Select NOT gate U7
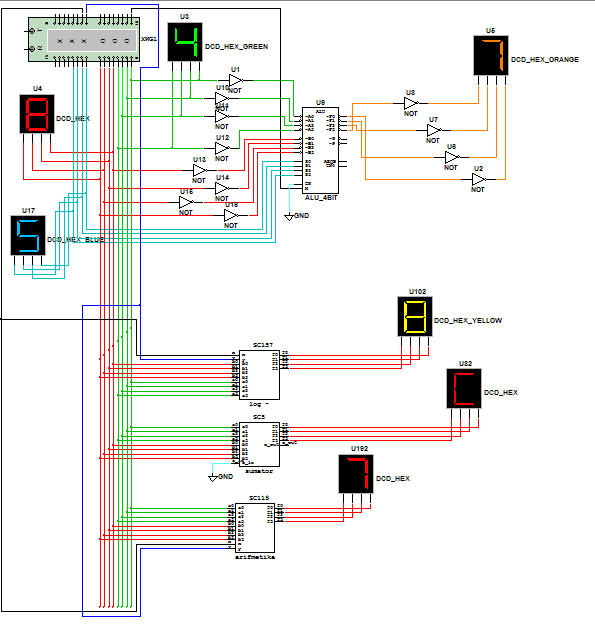The width and height of the screenshot is (595, 628). 433,131
